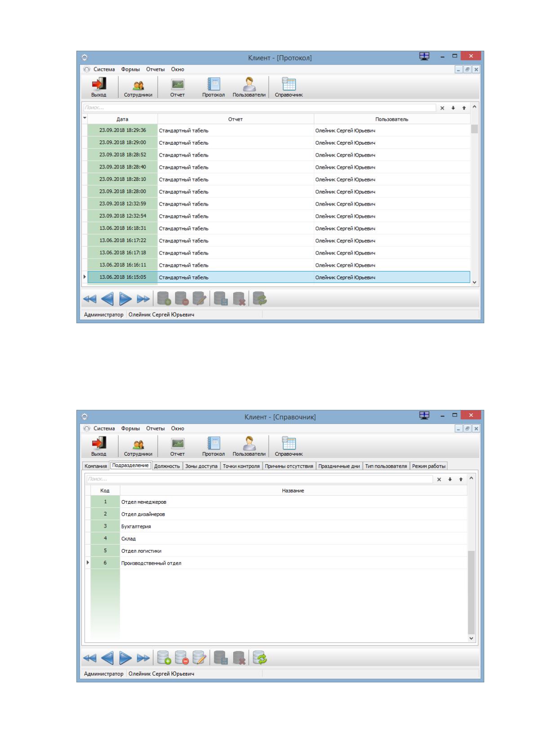Switch to the Должность tab

point(167,466)
